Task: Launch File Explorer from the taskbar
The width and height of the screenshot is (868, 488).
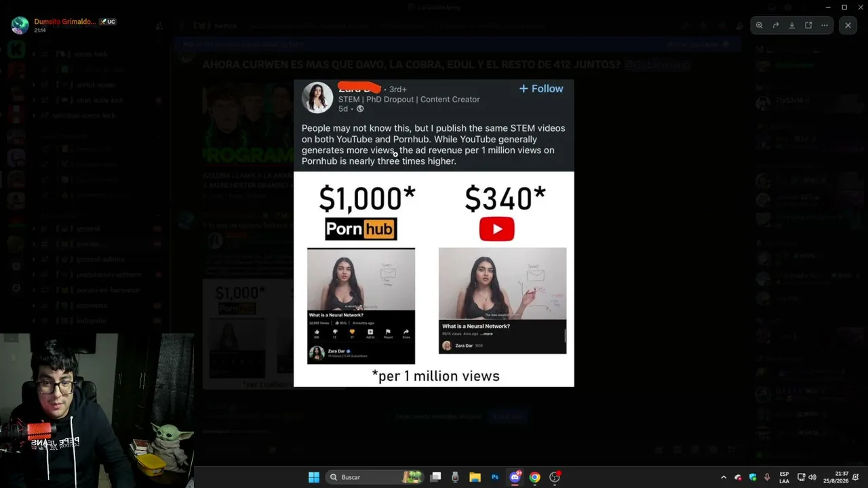Action: point(475,477)
